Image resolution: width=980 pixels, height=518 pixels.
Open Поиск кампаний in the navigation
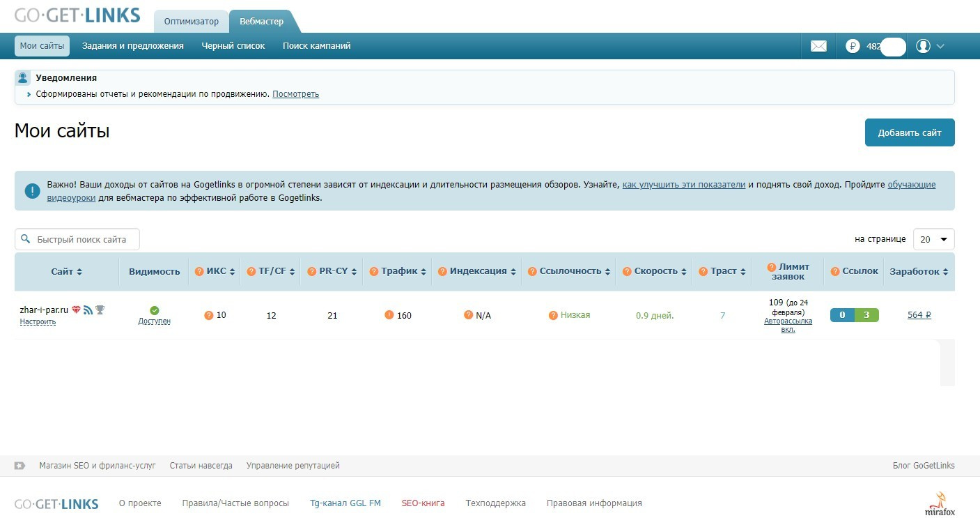pos(317,46)
